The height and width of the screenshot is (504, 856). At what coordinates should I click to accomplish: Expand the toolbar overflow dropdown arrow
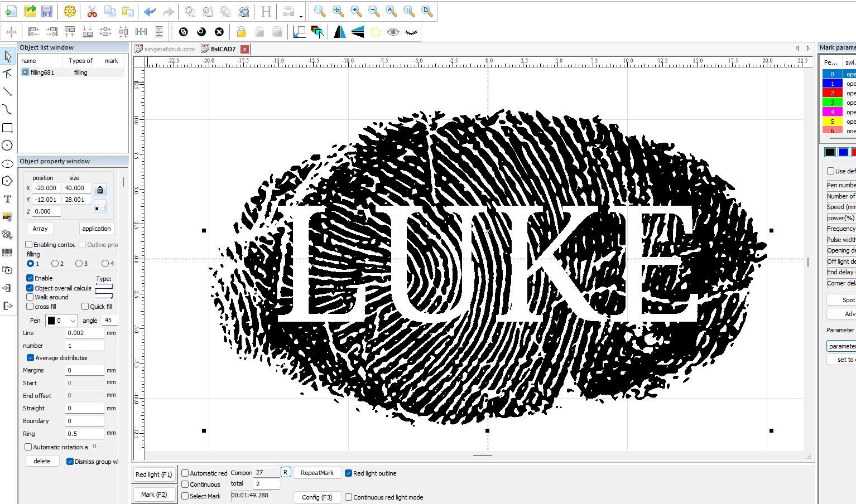click(x=301, y=16)
